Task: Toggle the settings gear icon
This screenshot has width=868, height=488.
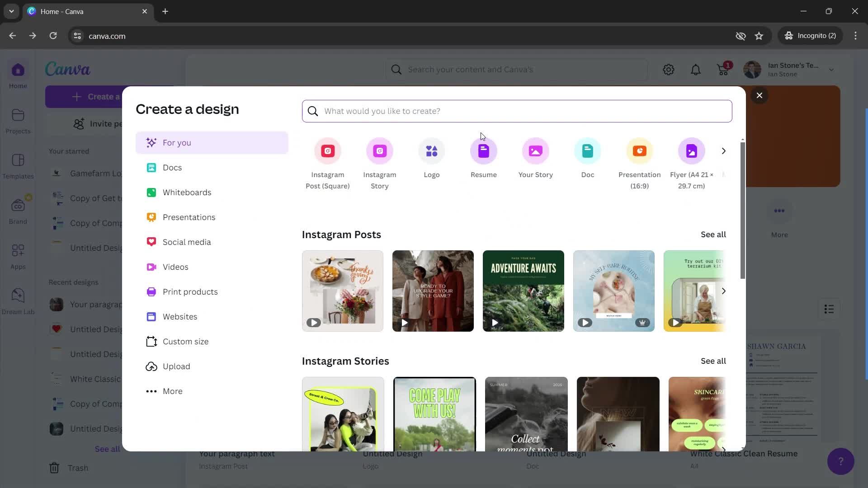Action: pyautogui.click(x=669, y=69)
